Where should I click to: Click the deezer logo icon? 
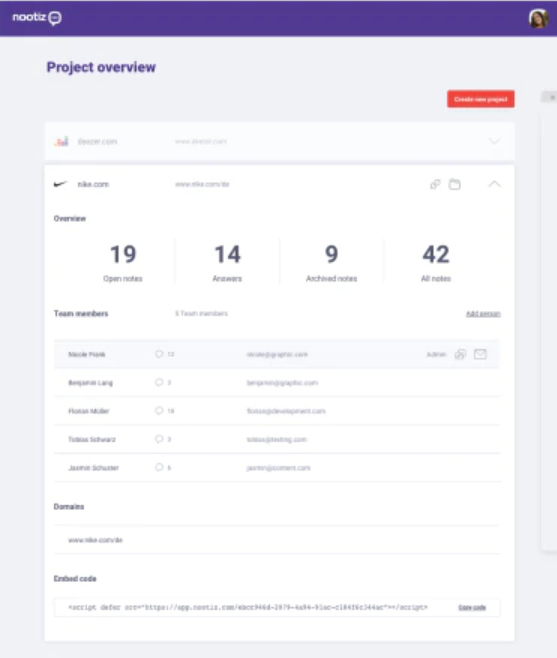pyautogui.click(x=61, y=141)
